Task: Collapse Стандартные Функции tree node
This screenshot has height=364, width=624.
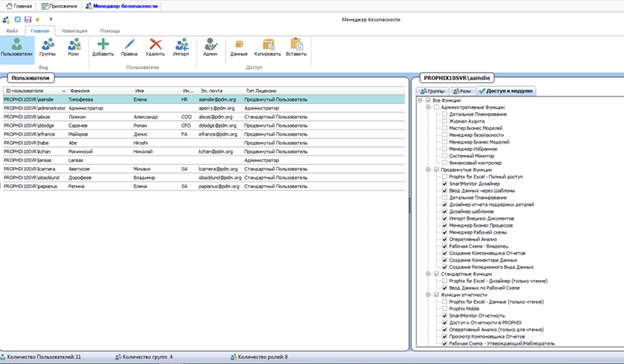Action: tap(428, 274)
